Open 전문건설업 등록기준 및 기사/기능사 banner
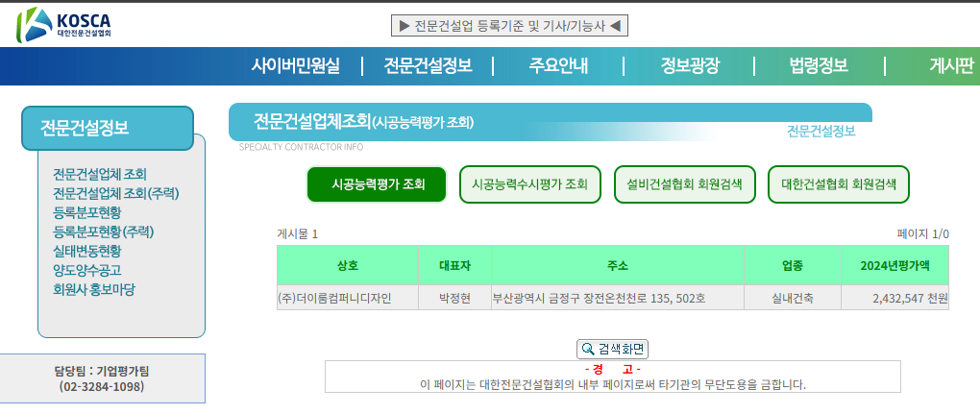Viewport: 980px width, 414px height. coord(509,26)
